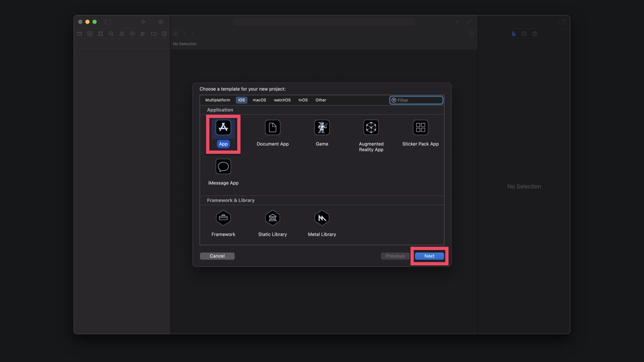
Task: Toggle the navigator sidebar in toolbar
Action: tap(107, 22)
